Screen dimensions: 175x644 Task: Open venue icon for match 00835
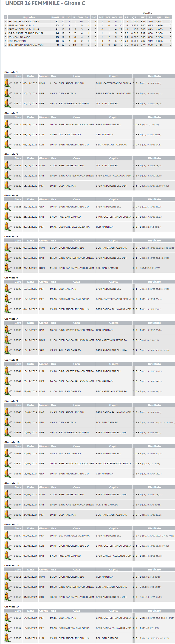click(x=8, y=309)
